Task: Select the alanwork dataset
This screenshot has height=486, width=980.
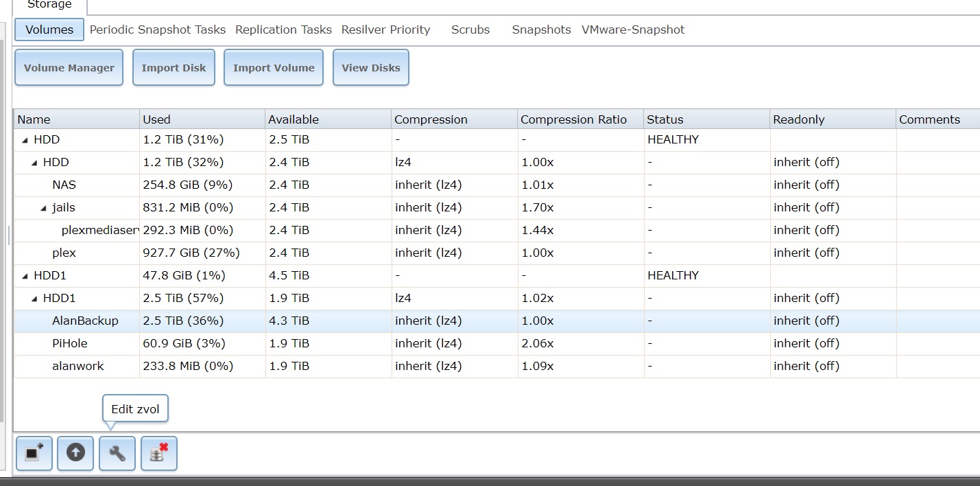Action: [x=78, y=366]
